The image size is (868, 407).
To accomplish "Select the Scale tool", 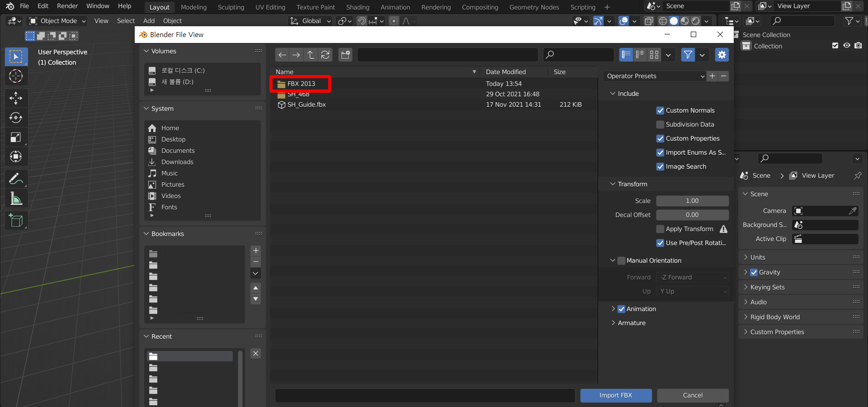I will point(16,137).
